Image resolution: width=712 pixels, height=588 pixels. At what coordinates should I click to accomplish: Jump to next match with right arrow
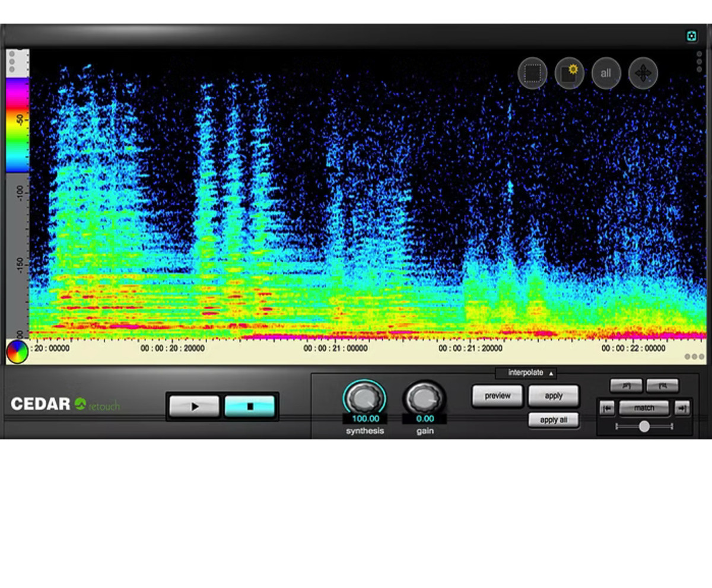click(x=682, y=408)
